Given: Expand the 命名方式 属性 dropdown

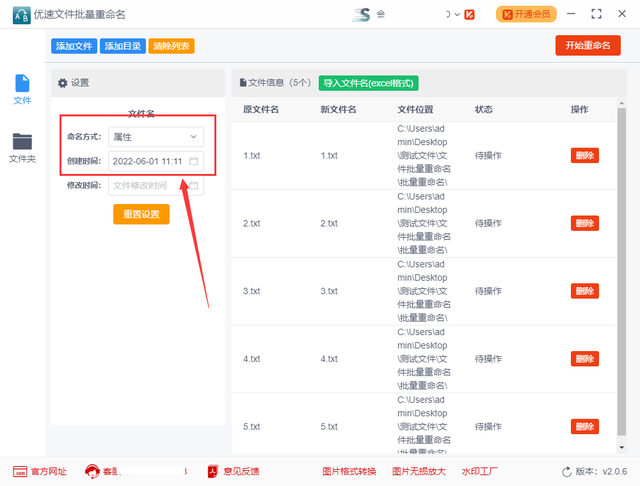Looking at the screenshot, I should click(156, 137).
